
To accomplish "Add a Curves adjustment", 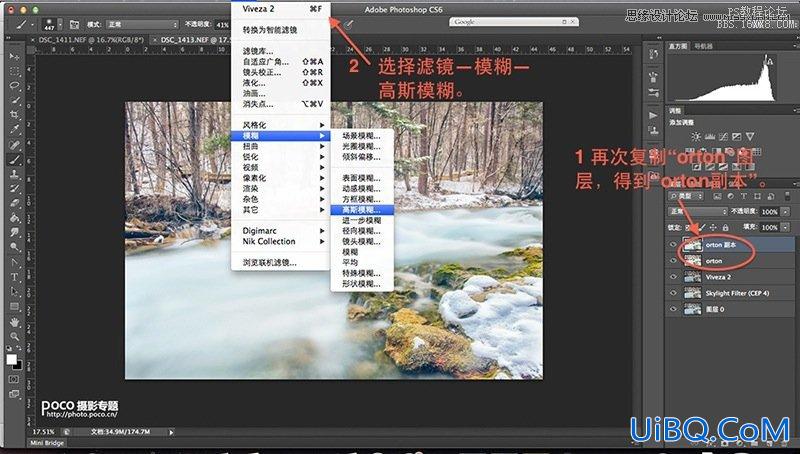I will [x=723, y=137].
